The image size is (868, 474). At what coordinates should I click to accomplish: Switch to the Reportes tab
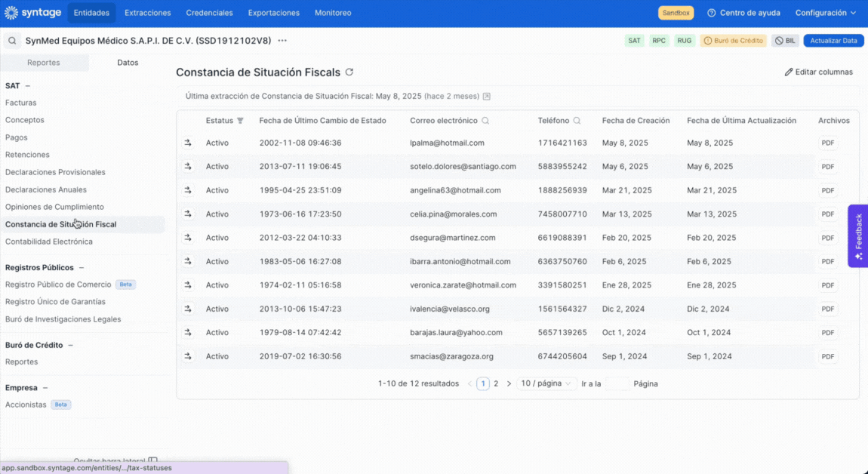pos(44,63)
